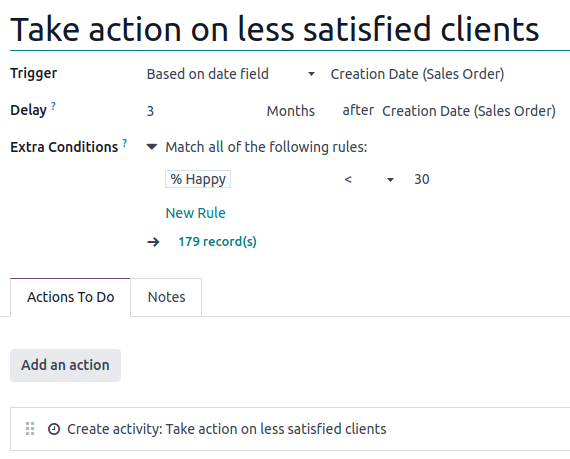Open the 179 record(s) link
Screen dimensions: 570x459
pyautogui.click(x=217, y=242)
